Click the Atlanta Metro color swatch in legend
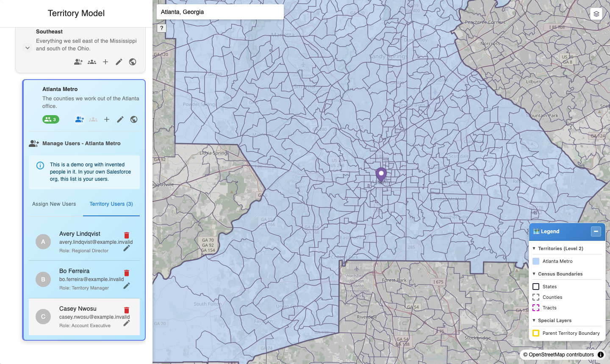This screenshot has height=364, width=610. point(536,261)
